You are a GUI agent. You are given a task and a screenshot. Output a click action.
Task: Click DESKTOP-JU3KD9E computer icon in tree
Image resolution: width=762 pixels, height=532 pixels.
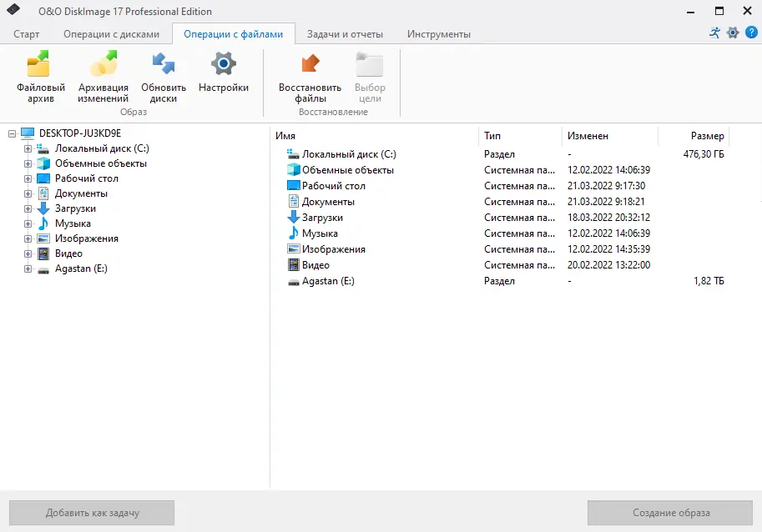(x=28, y=133)
